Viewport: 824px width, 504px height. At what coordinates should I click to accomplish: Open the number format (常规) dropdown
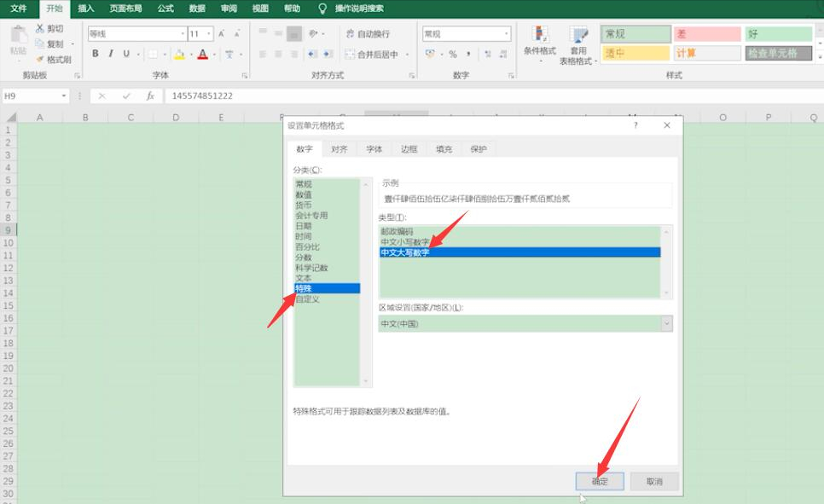(x=506, y=33)
